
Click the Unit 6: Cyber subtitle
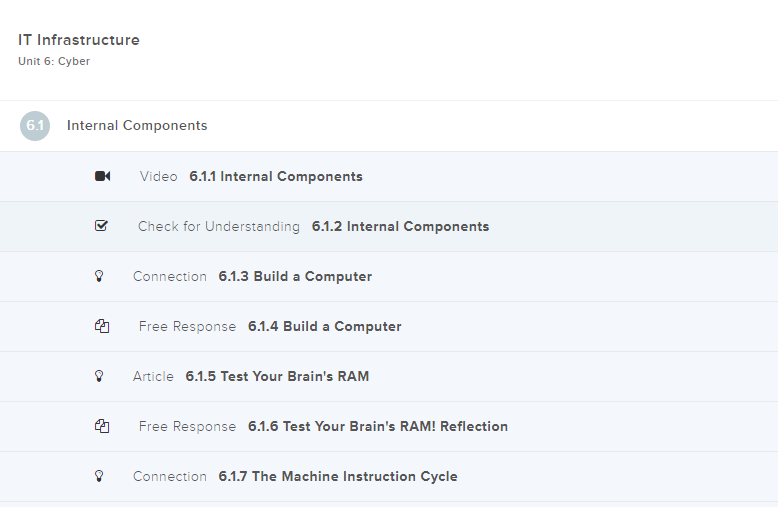coord(54,61)
